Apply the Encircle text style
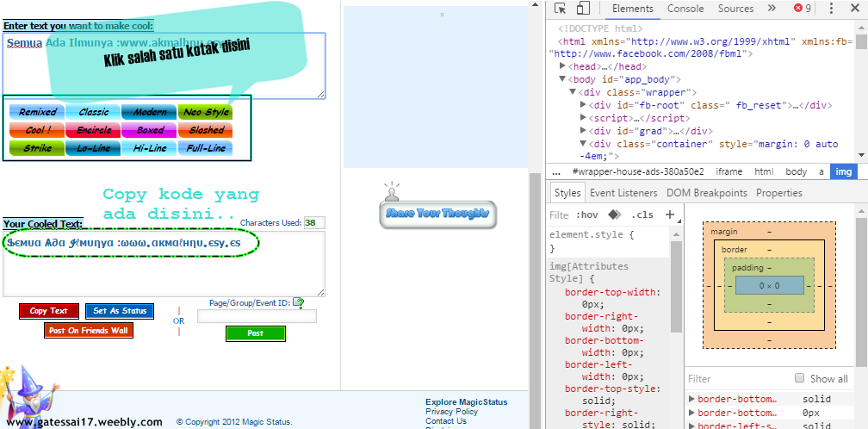868x429 pixels. (93, 130)
